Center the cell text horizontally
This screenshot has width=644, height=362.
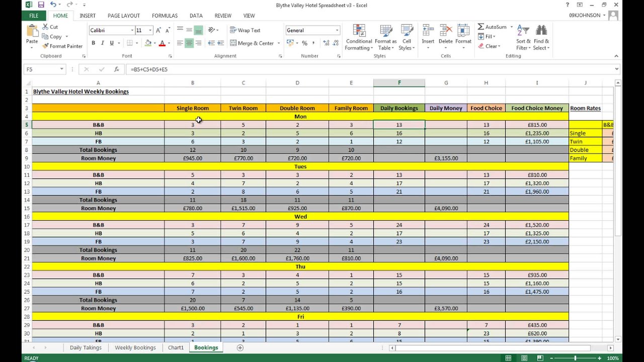click(x=189, y=43)
